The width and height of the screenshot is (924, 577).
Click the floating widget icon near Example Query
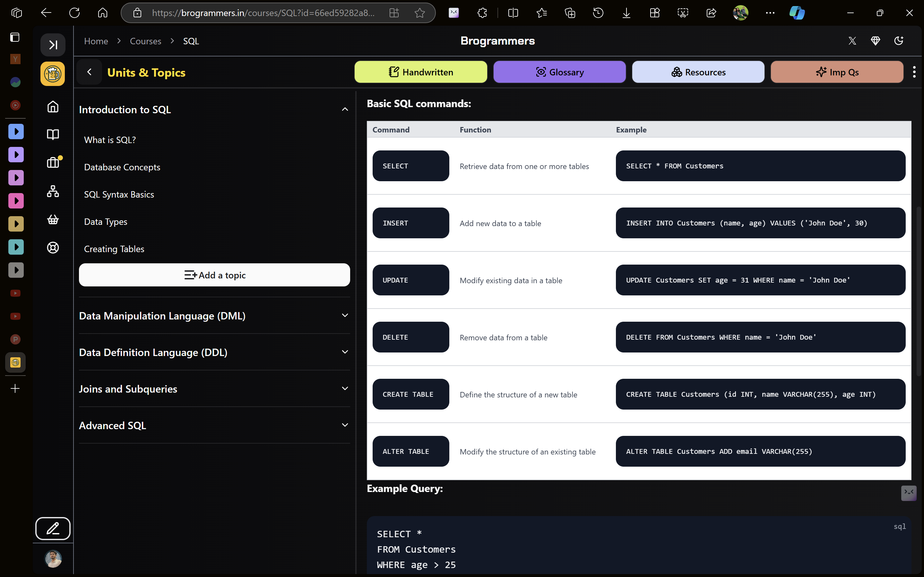click(909, 493)
